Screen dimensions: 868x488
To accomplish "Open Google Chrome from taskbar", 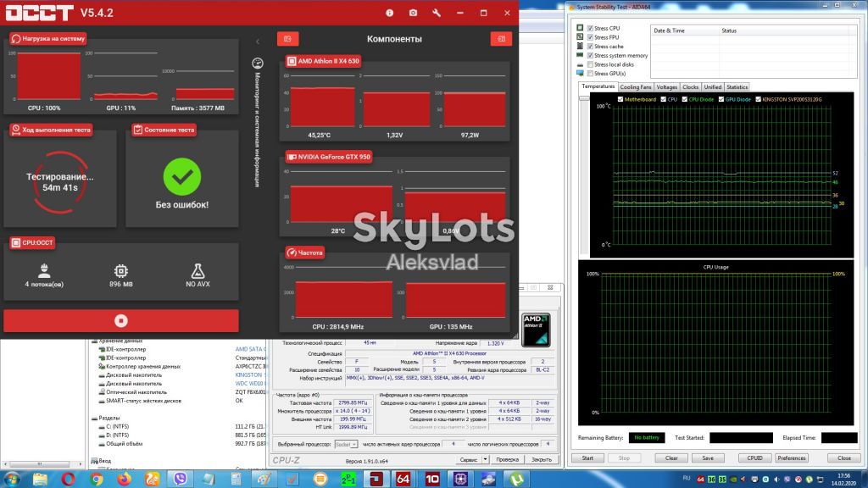I will tap(97, 479).
